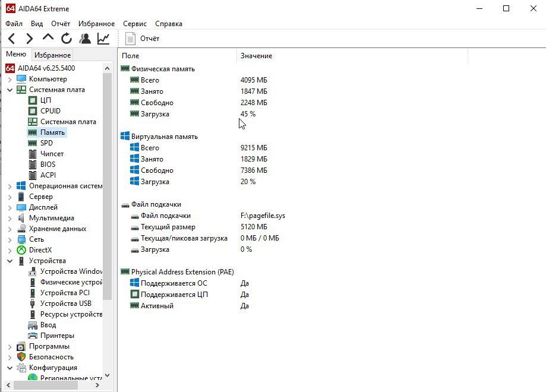546x392 pixels.
Task: Switch to the Меню tab
Action: click(x=16, y=54)
